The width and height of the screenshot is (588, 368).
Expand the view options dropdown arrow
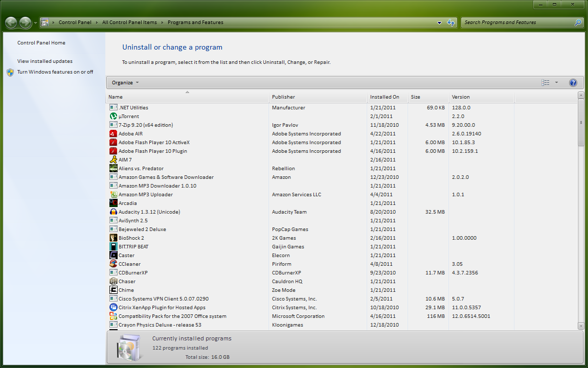[556, 83]
